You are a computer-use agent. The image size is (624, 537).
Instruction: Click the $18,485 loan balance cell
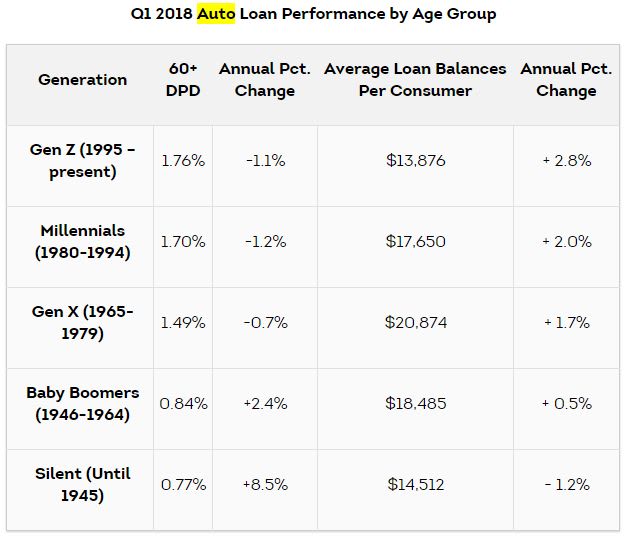click(x=415, y=403)
